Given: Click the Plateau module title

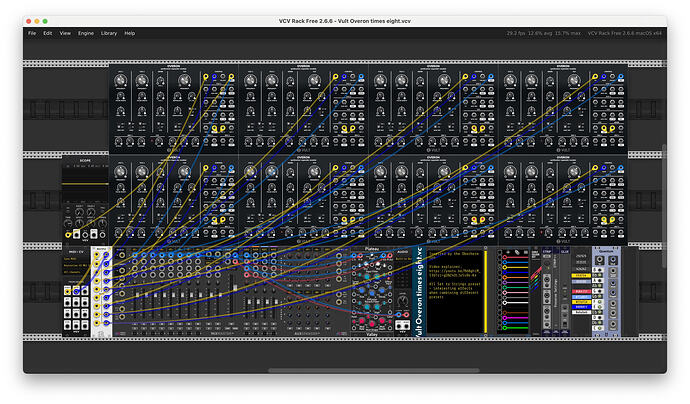Looking at the screenshot, I should click(372, 249).
